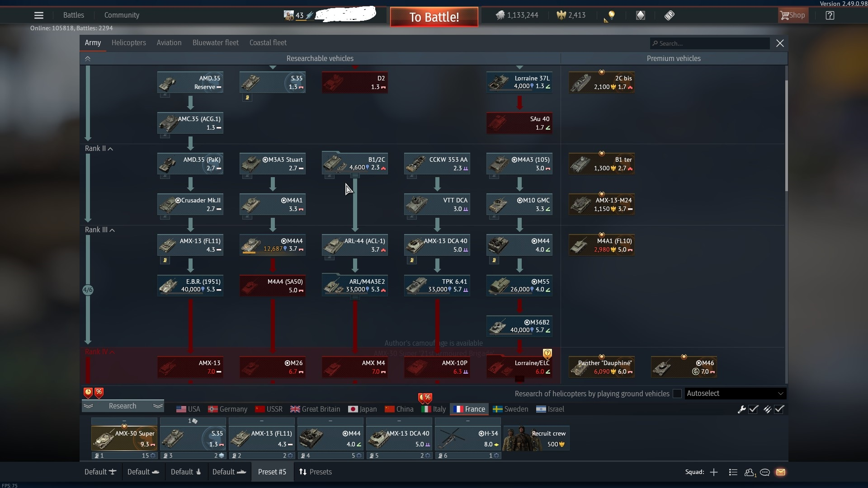
Task: Open the chat speech bubble icon
Action: tap(765, 472)
